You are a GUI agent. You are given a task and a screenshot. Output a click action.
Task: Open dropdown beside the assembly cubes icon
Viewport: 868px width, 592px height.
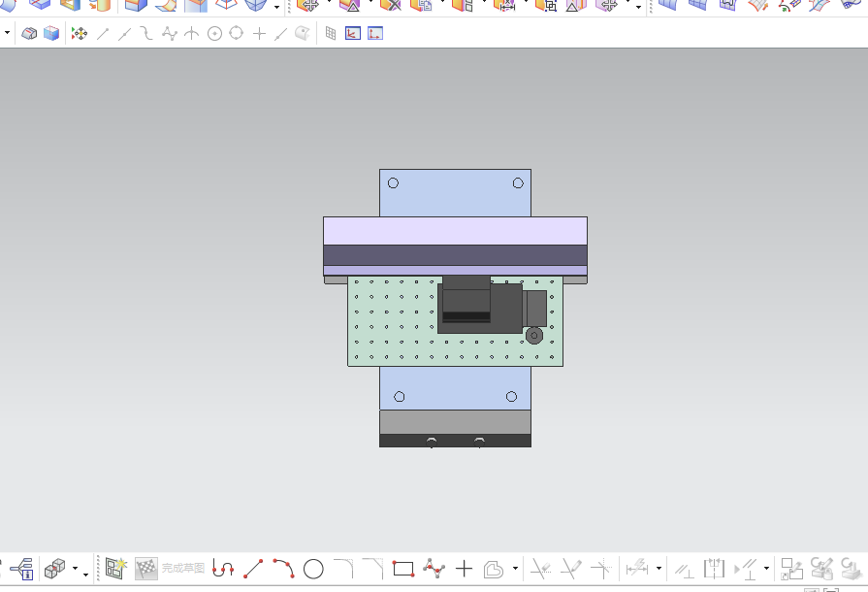76,569
